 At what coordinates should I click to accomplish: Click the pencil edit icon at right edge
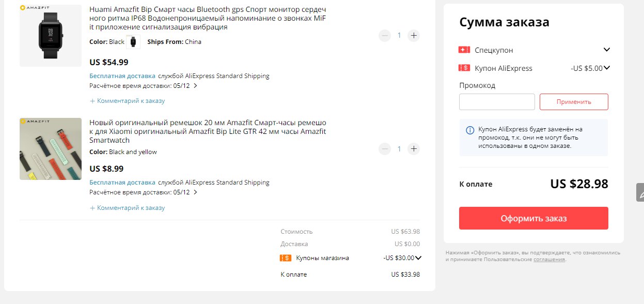point(640,192)
